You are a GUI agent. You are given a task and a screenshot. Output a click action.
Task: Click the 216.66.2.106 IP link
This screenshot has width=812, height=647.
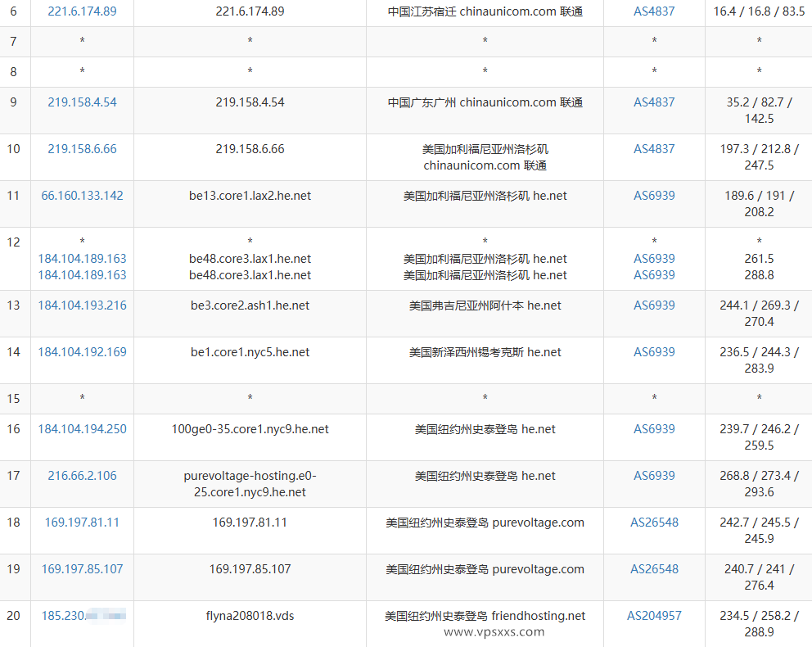click(82, 476)
